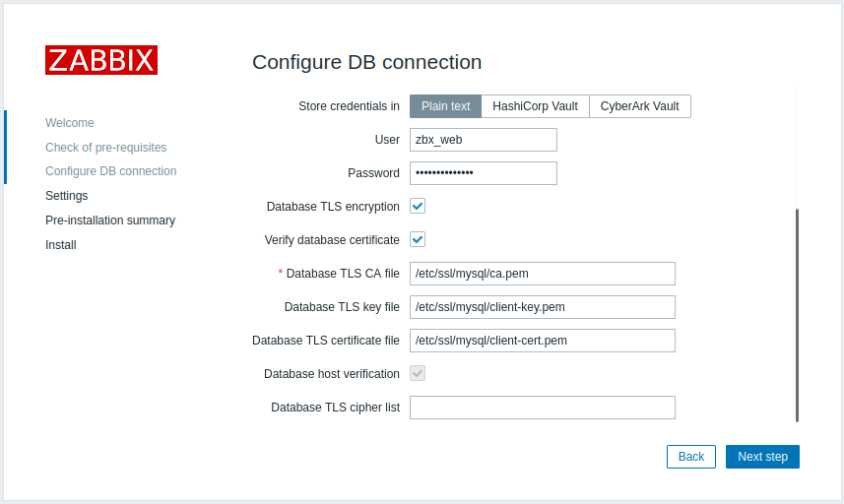
Task: Toggle Database TLS encryption checkbox
Action: 418,206
